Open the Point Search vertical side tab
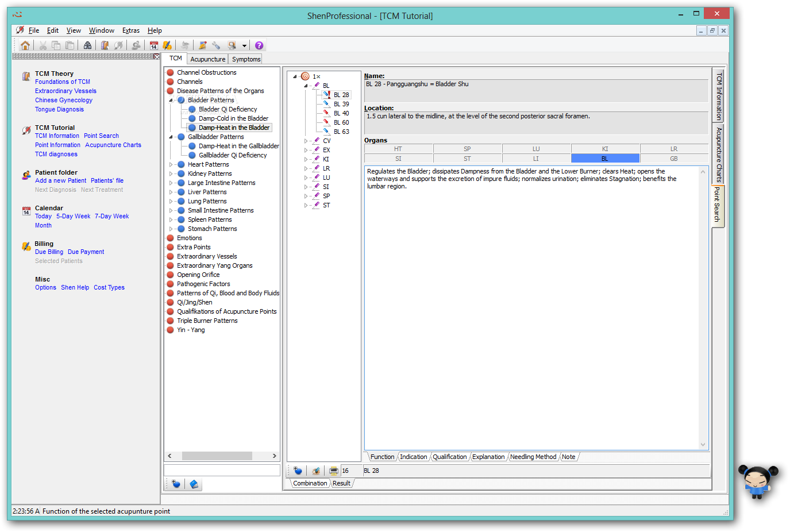Screen dimensions: 790x532 [x=718, y=205]
